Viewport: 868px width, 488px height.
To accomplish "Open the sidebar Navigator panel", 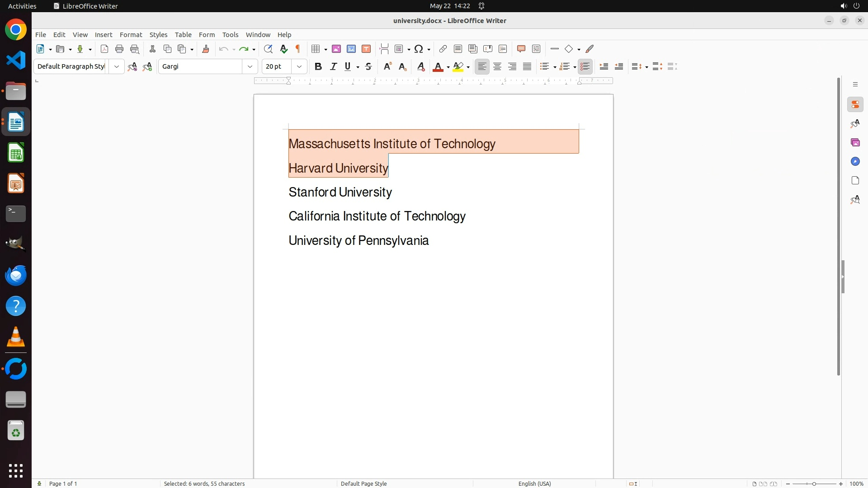I will coord(855,162).
